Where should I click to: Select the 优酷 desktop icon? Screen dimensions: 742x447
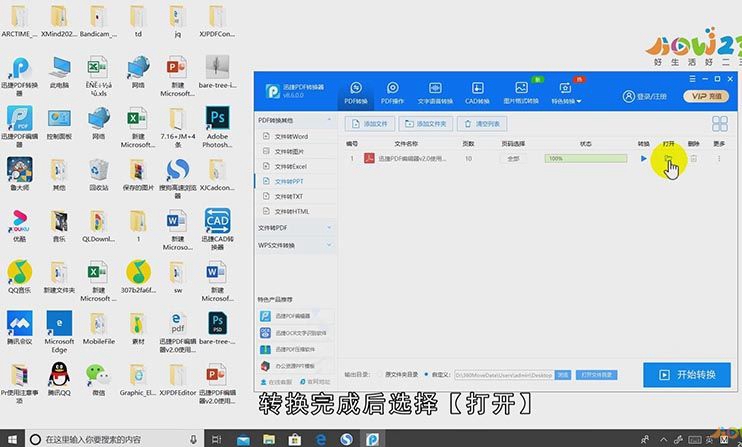(x=19, y=226)
